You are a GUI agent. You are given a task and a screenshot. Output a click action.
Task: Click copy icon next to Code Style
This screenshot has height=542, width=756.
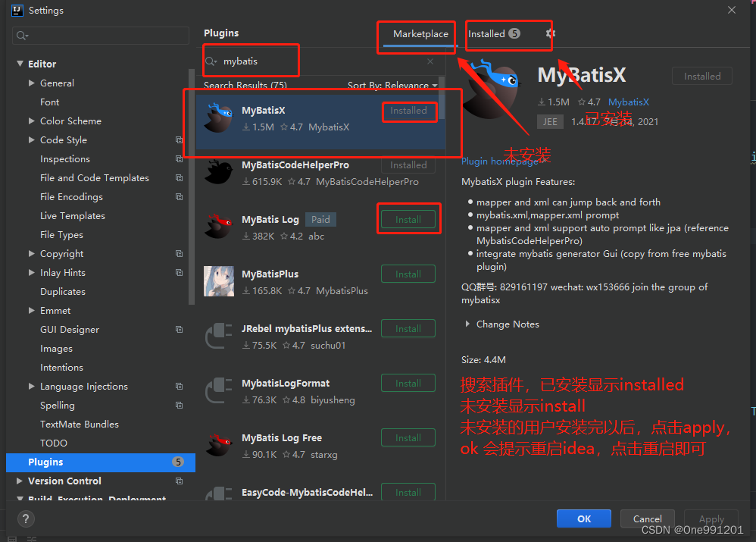click(x=179, y=140)
